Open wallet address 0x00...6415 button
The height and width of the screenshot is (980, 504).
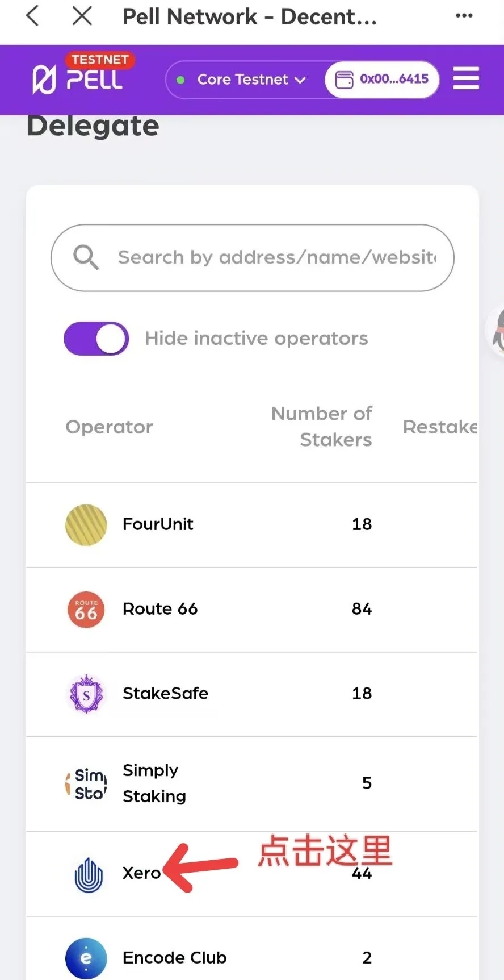tap(382, 80)
